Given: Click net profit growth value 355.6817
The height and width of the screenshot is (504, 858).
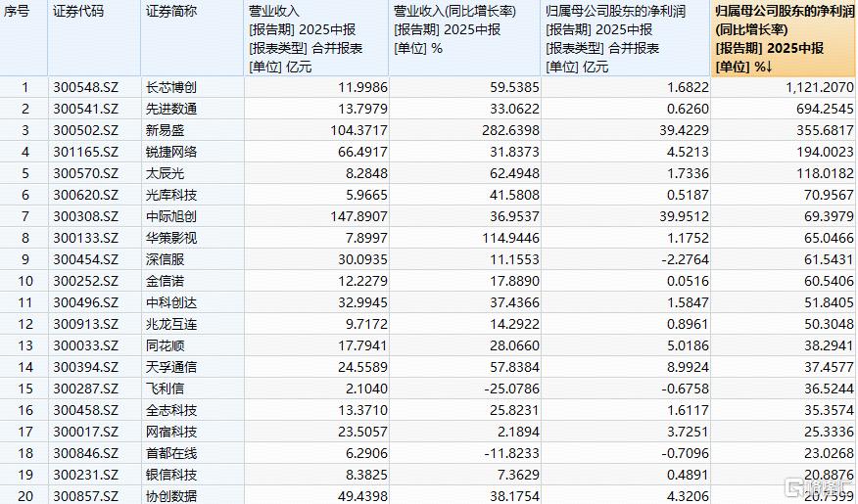Looking at the screenshot, I should (x=825, y=130).
